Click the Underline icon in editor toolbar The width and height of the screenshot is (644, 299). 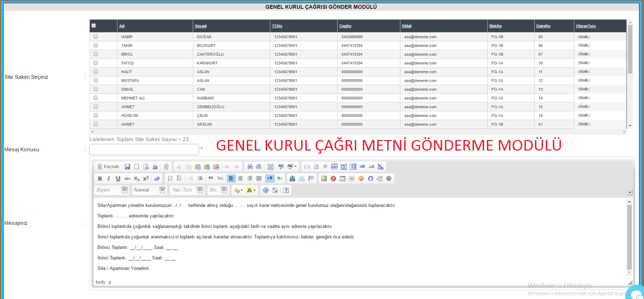118,179
